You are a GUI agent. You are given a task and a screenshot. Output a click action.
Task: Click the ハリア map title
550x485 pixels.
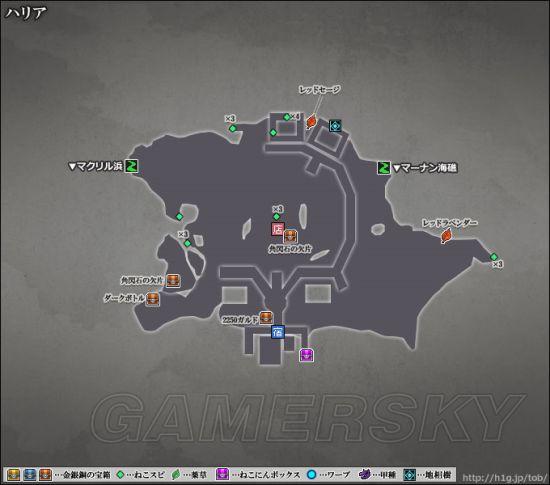26,13
